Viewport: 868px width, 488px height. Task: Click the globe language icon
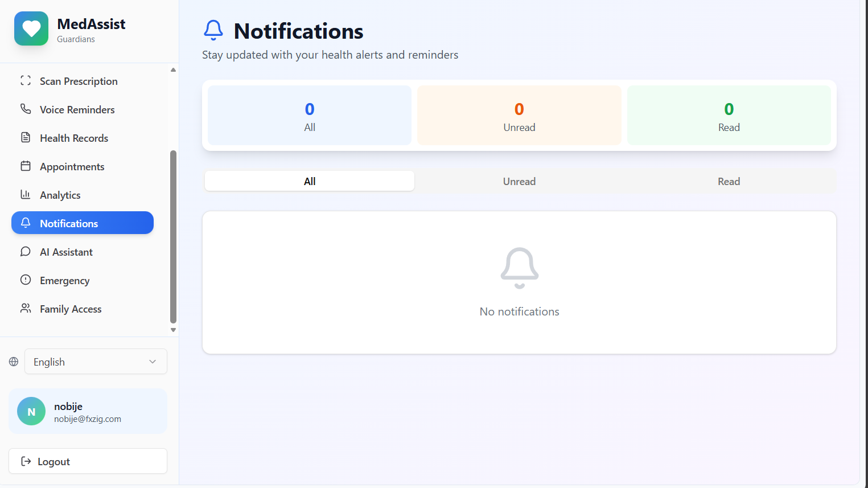14,362
